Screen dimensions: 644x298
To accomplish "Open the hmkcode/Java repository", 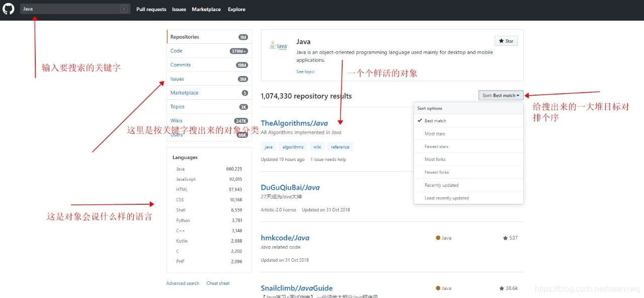I will pos(285,238).
